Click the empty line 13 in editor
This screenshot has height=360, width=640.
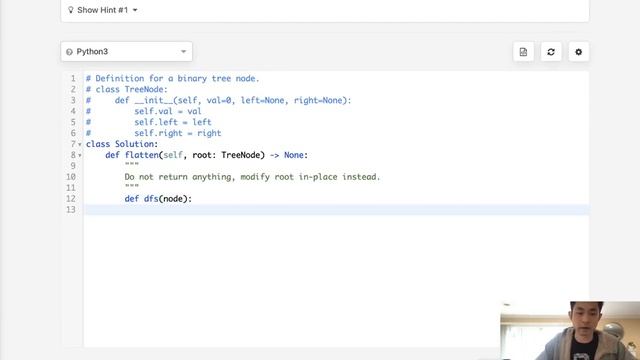pos(336,210)
